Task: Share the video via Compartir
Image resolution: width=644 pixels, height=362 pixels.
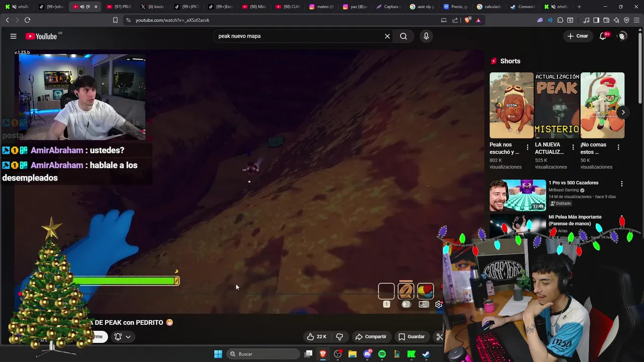Action: 371,337
